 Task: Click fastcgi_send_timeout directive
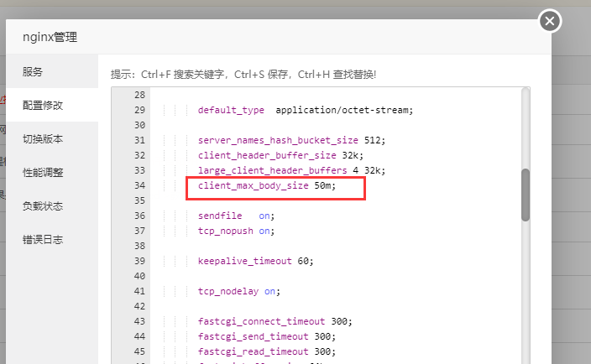coord(254,336)
